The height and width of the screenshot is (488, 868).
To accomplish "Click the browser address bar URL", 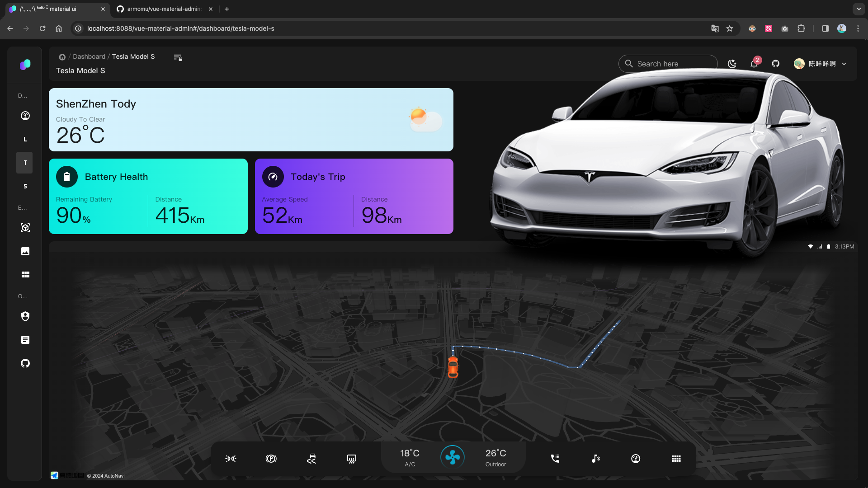I will 181,28.
